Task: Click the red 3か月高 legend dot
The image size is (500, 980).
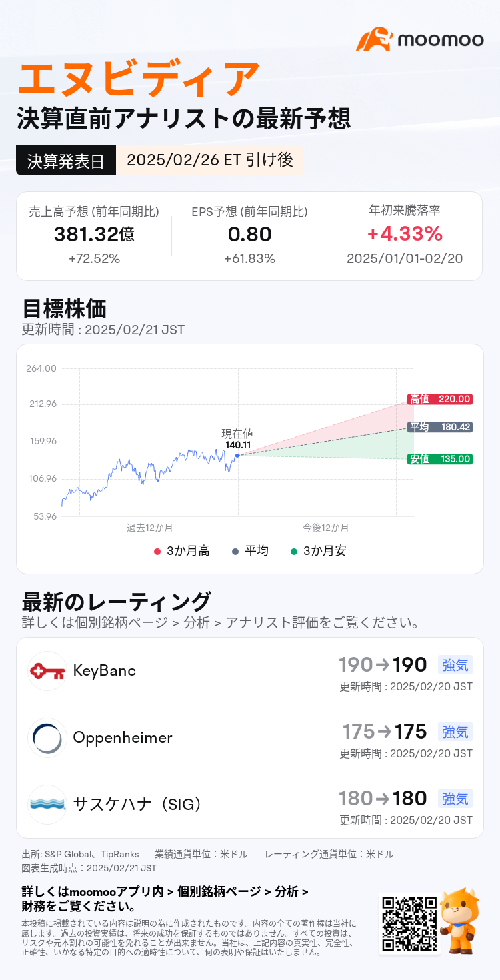Action: point(157,551)
